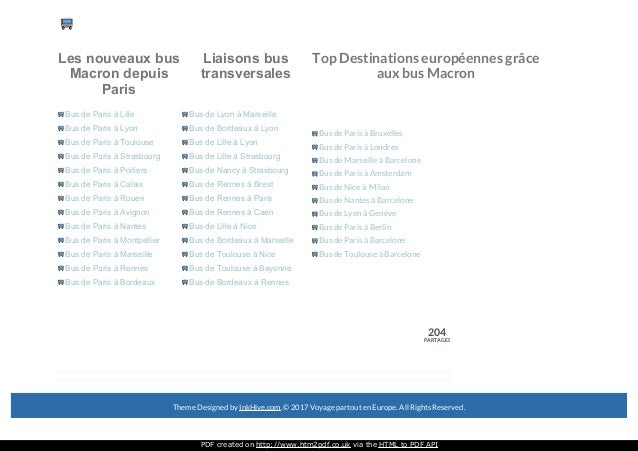Click the bus icon beside Paris à Rouen

point(61,199)
